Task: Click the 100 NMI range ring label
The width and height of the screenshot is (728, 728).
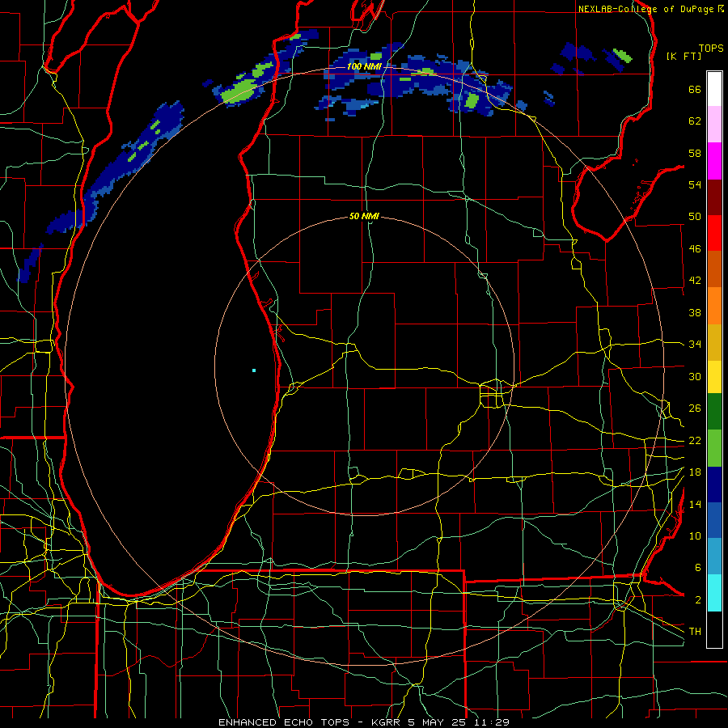Action: tap(365, 67)
